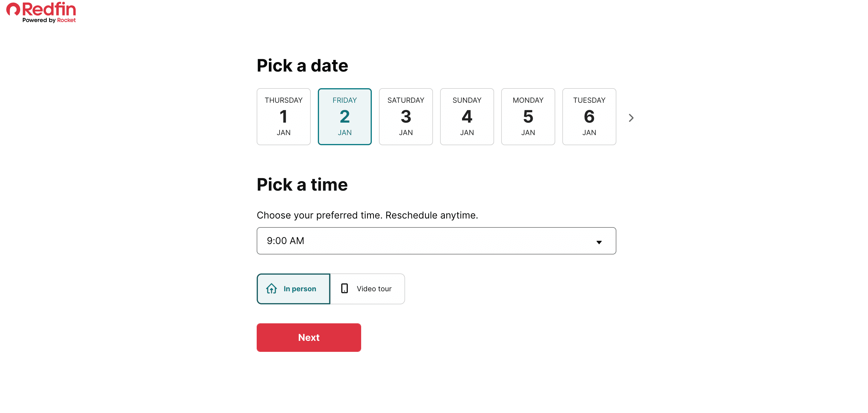Screen dimensions: 868x413
Task: Select Sunday January 4 date card
Action: tap(467, 117)
